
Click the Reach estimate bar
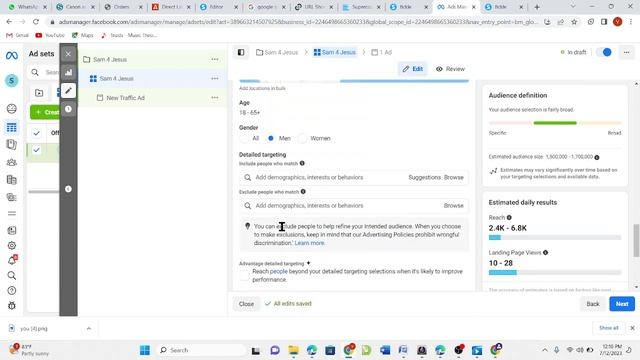coord(555,238)
